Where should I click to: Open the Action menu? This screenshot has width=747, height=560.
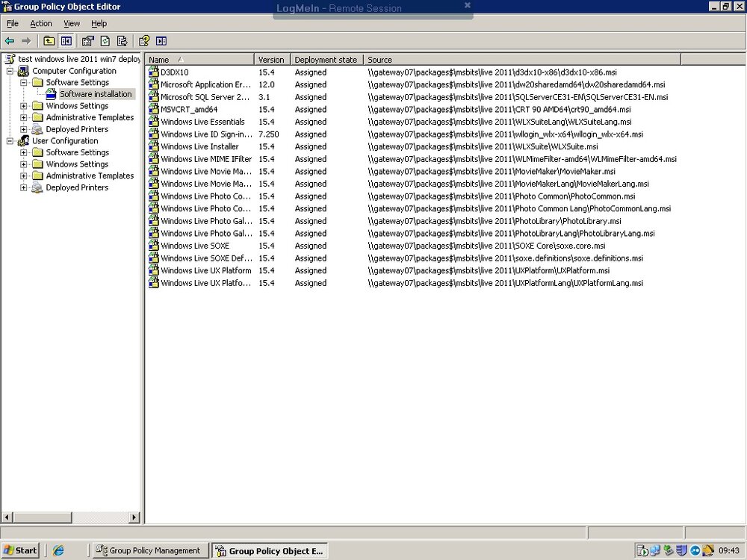41,23
